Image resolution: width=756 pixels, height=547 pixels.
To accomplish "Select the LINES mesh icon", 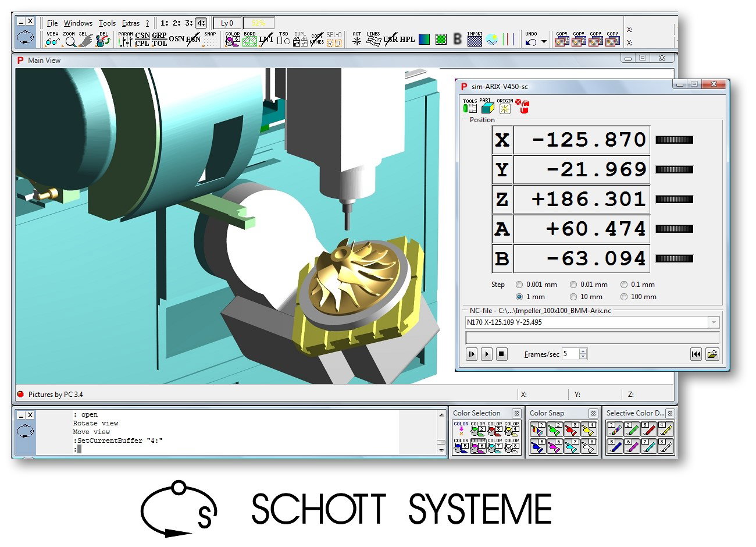I will 373,40.
